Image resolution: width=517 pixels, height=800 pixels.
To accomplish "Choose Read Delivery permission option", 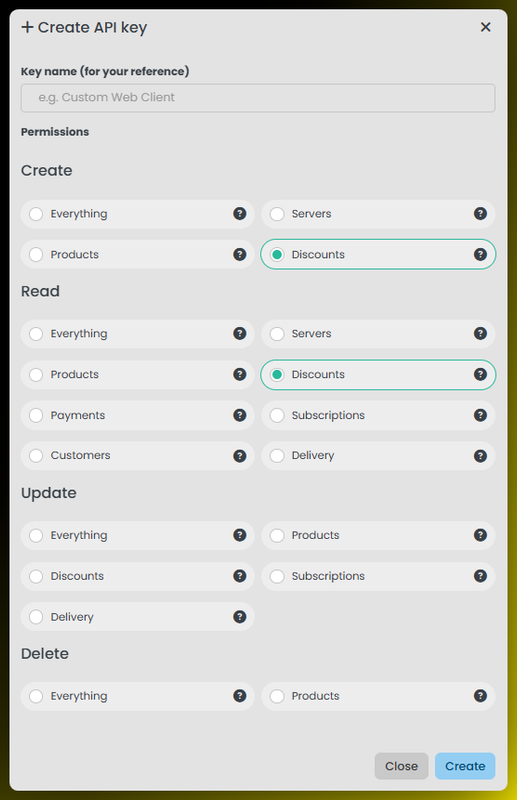I will [277, 456].
